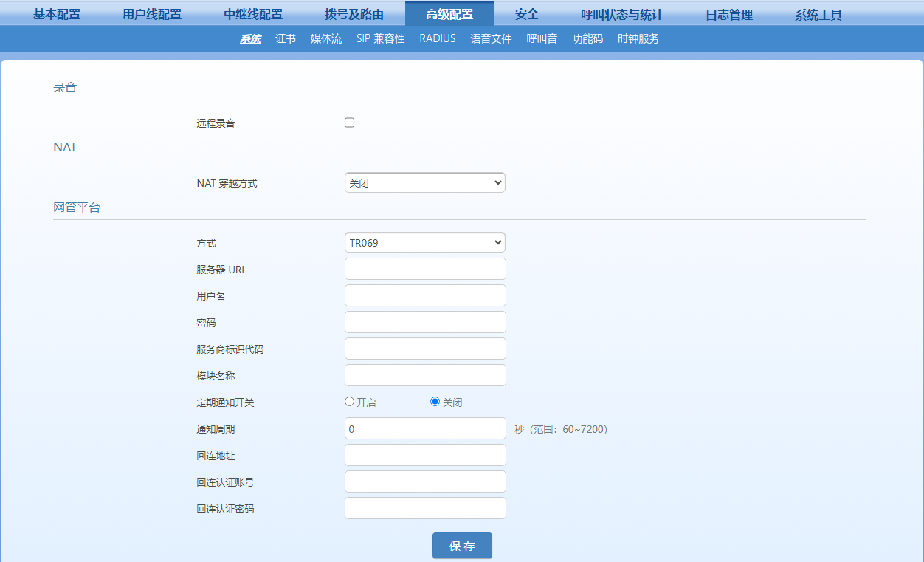Open the NAT 穿越方式 dropdown

pyautogui.click(x=424, y=182)
